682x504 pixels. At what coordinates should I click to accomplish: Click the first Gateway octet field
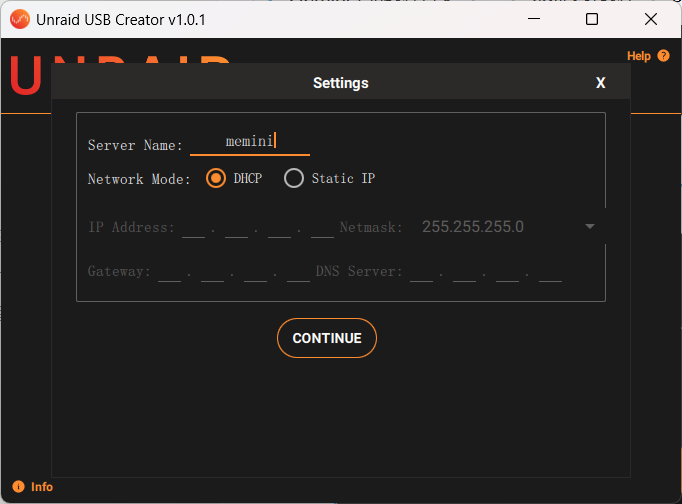(x=169, y=272)
